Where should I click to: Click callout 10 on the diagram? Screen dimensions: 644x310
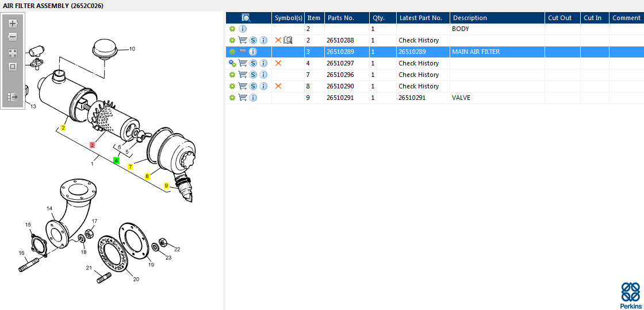[x=132, y=49]
